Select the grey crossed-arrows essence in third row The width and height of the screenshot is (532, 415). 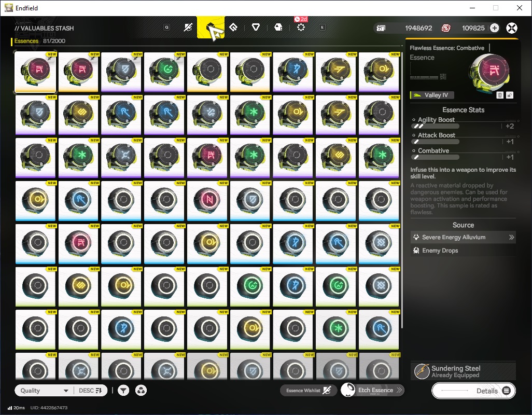tap(121, 158)
